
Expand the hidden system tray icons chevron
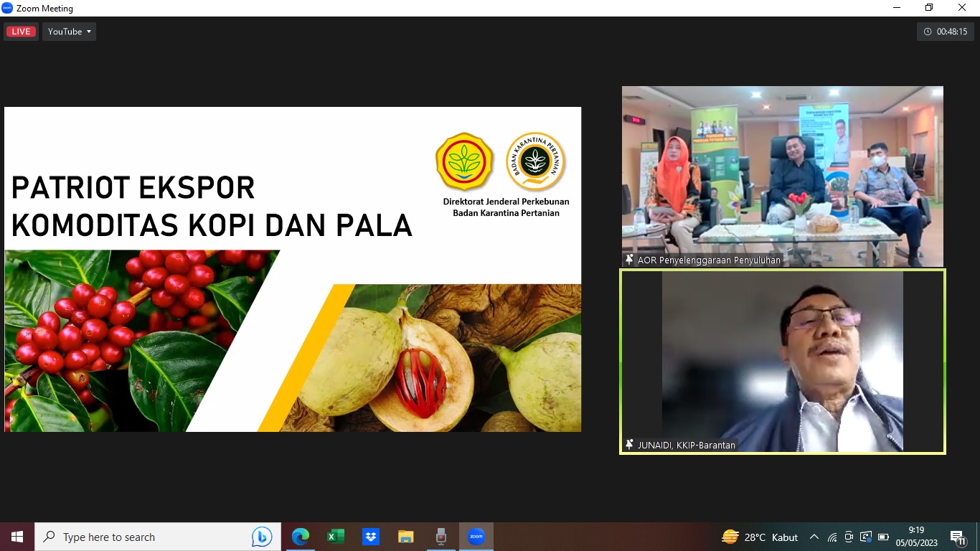(x=814, y=537)
